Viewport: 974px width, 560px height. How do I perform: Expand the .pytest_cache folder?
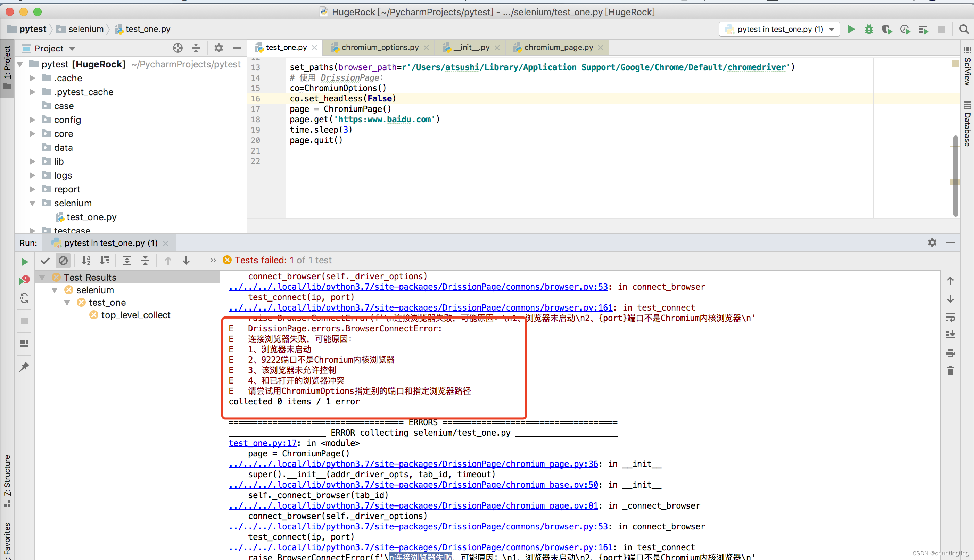pyautogui.click(x=33, y=92)
